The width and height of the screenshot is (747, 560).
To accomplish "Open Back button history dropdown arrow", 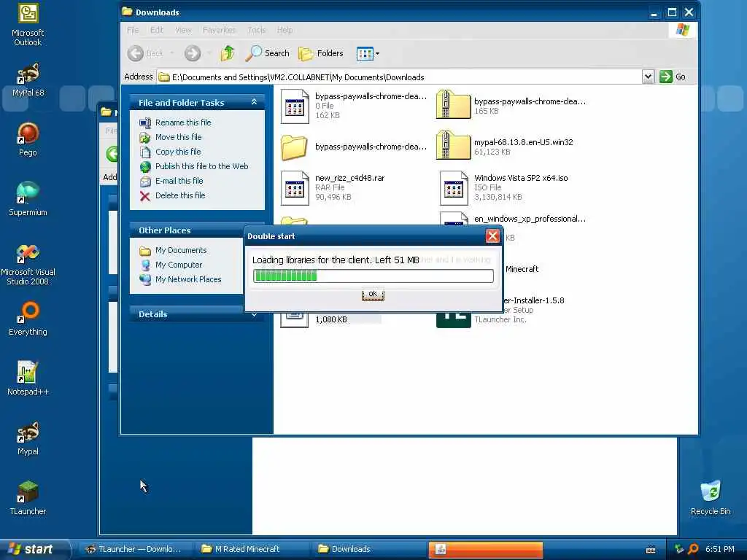I will (171, 53).
